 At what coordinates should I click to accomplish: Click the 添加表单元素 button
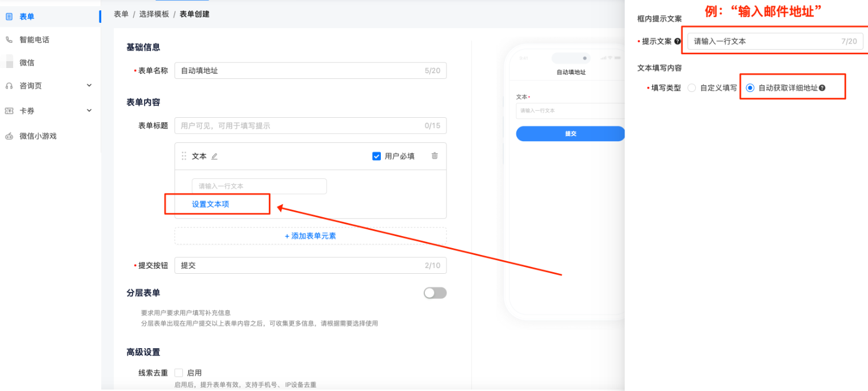coord(310,236)
